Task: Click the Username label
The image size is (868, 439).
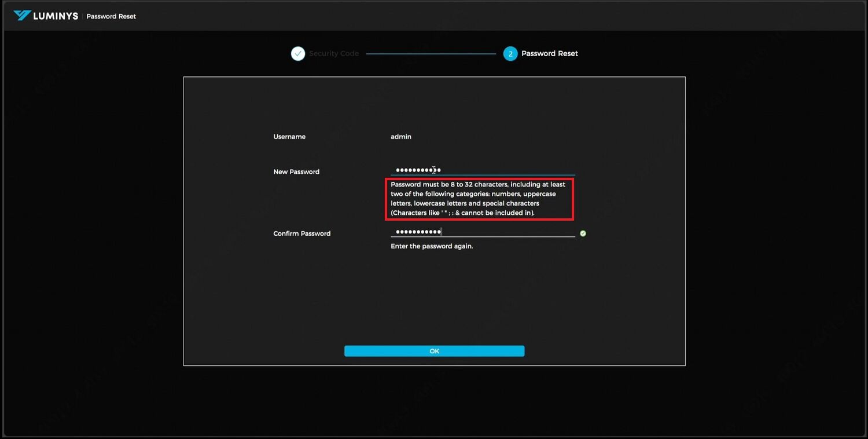Action: 289,137
